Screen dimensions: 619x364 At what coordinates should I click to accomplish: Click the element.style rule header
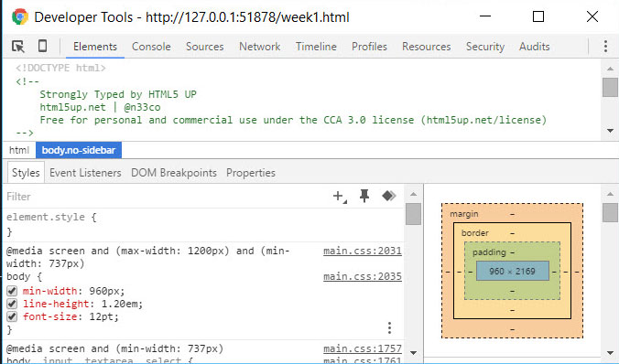tap(51, 217)
